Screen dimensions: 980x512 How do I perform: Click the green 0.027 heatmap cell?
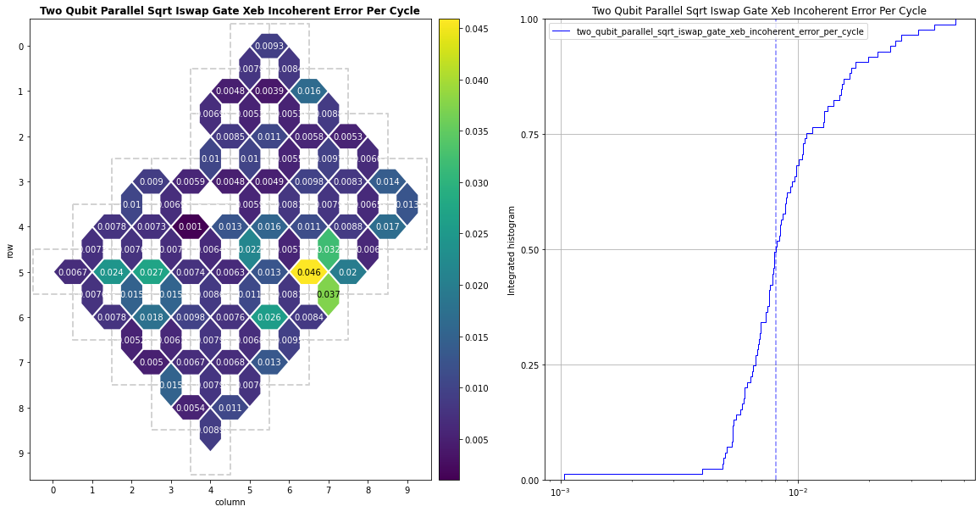151,272
